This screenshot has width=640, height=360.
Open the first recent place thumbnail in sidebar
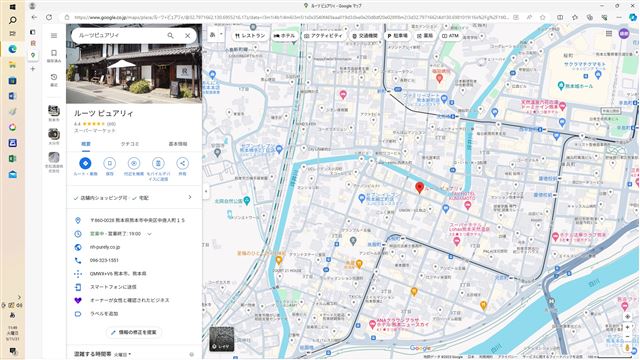pyautogui.click(x=54, y=111)
